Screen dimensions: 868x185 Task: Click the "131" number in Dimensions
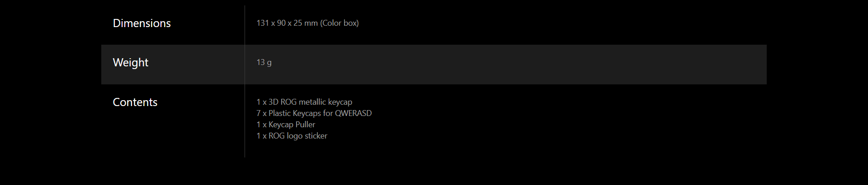(263, 23)
